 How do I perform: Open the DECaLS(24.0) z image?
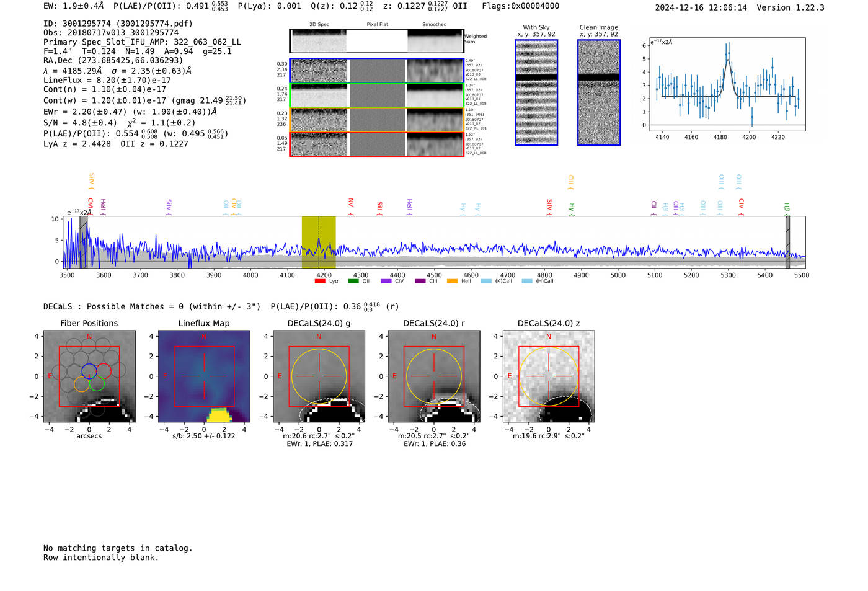(x=549, y=376)
